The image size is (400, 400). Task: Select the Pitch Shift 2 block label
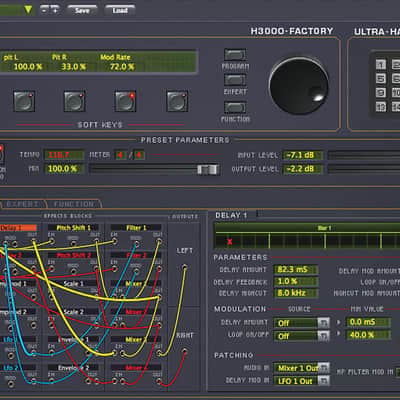pos(73,256)
